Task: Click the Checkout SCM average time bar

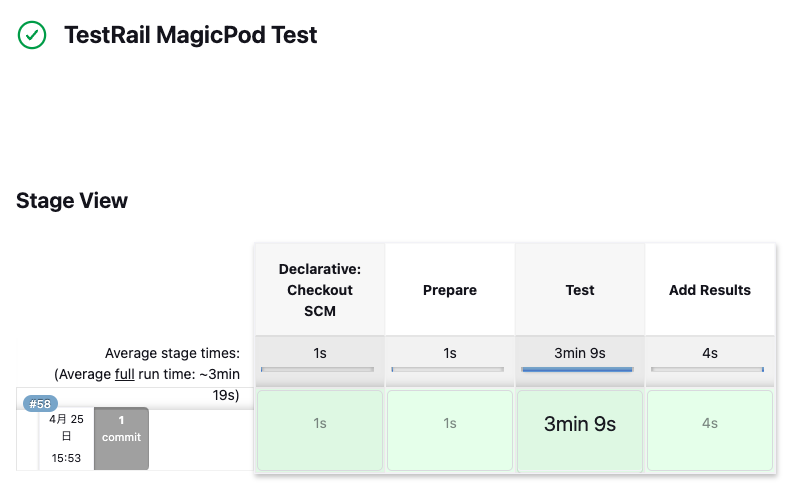Action: [317, 370]
